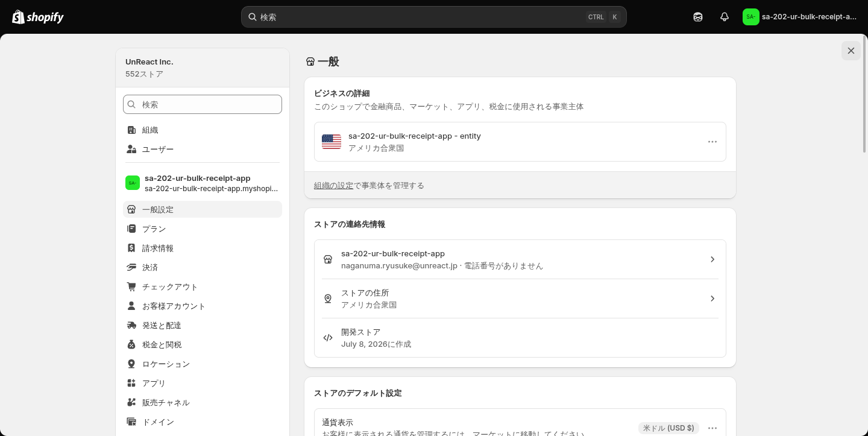Click the 組織の設定 link
The height and width of the screenshot is (436, 868).
[333, 185]
